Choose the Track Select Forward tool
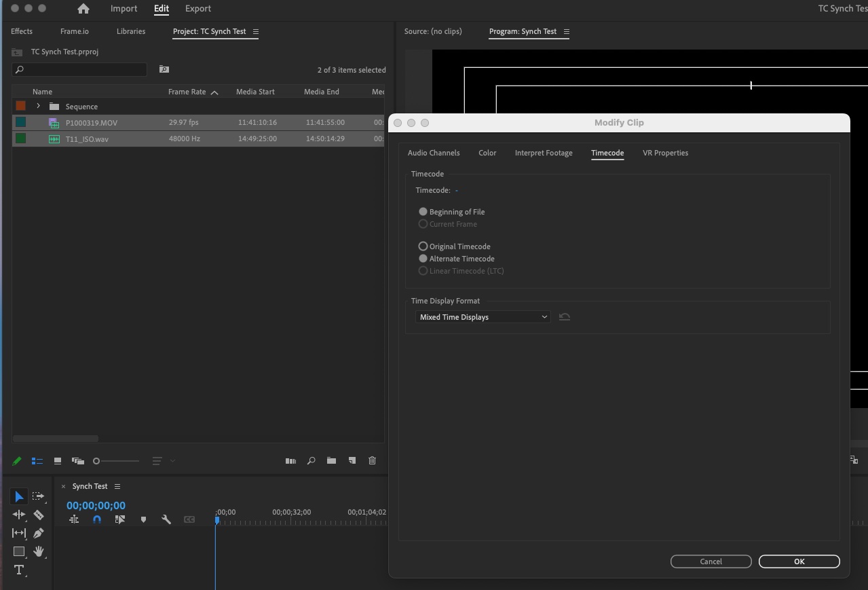 39,496
